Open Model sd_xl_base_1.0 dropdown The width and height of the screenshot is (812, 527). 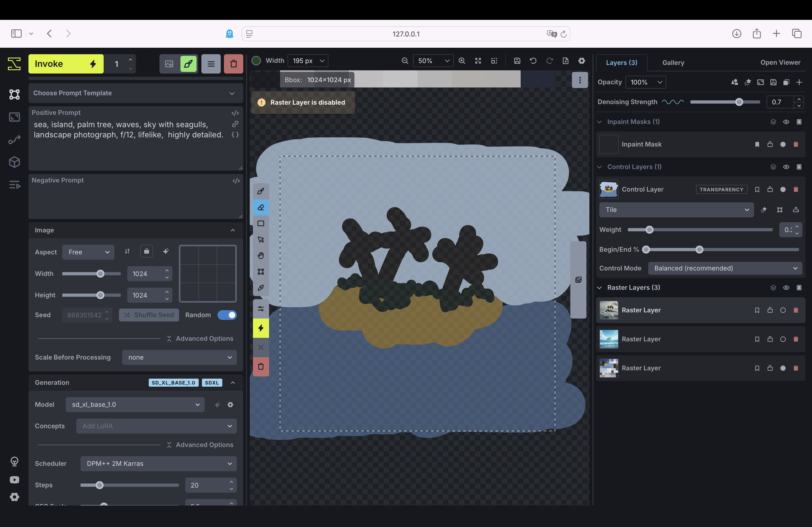point(135,405)
